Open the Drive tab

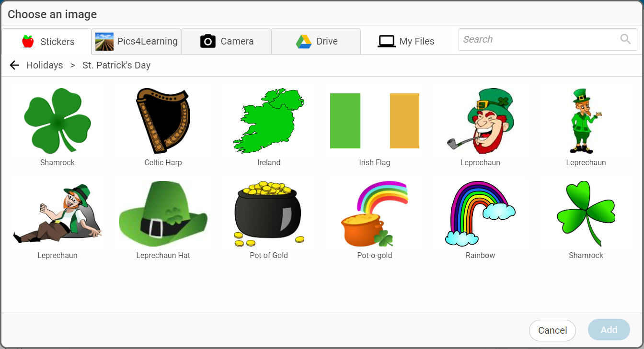click(316, 42)
